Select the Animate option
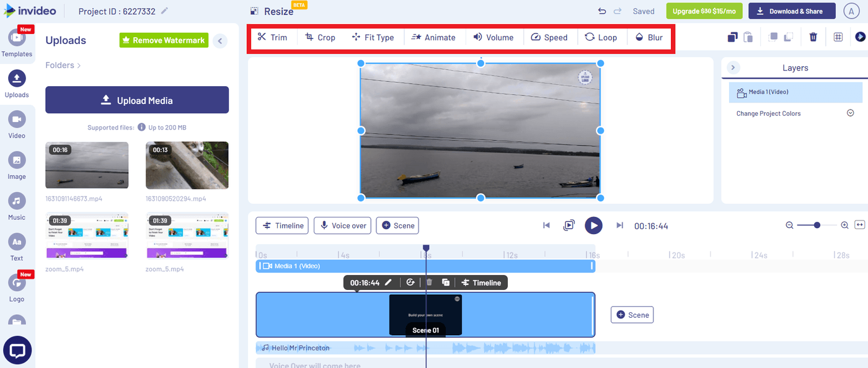This screenshot has height=368, width=868. (x=434, y=37)
